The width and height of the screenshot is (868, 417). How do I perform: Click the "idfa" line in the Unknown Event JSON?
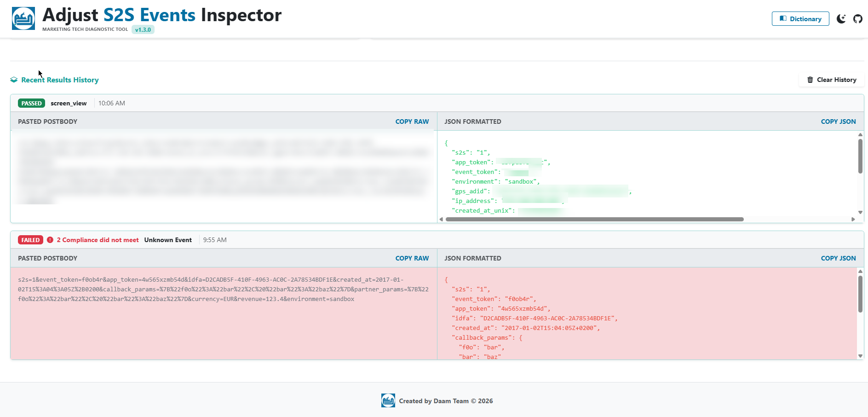535,319
